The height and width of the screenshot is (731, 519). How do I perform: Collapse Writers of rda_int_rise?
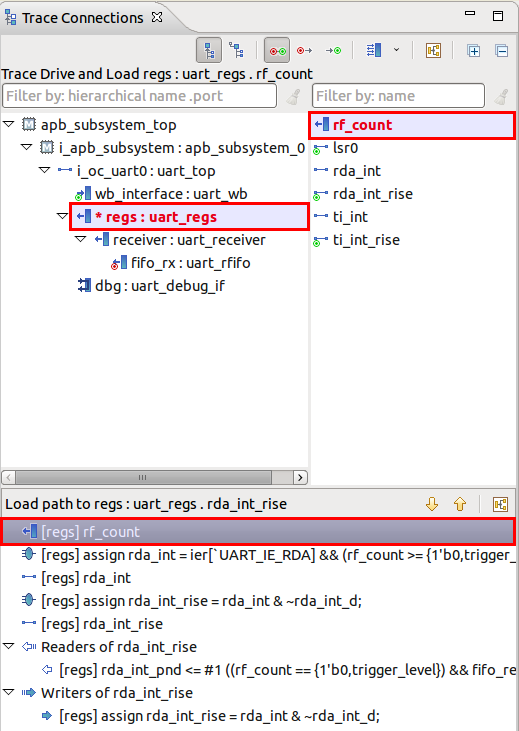click(8, 692)
